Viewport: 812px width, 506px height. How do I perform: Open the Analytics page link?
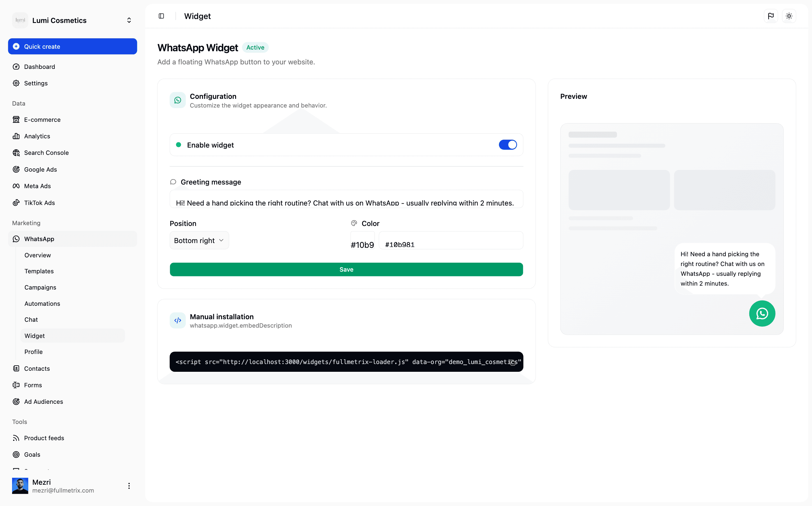pyautogui.click(x=73, y=136)
